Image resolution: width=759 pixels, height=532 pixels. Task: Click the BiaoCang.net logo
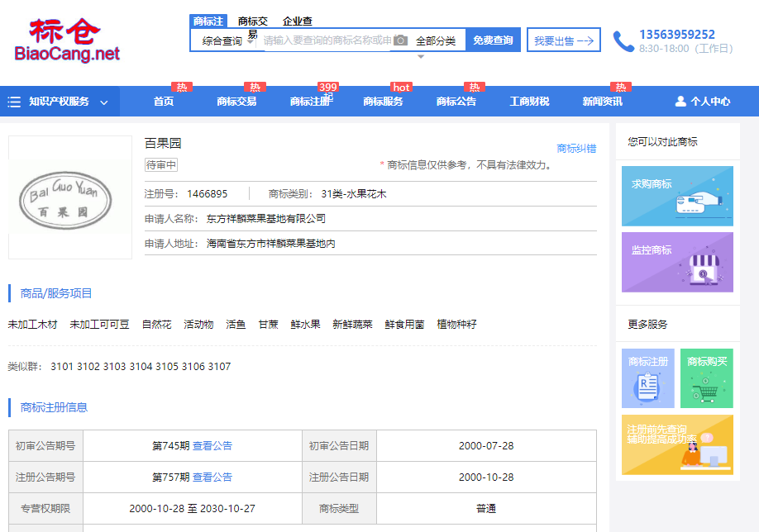pyautogui.click(x=67, y=40)
